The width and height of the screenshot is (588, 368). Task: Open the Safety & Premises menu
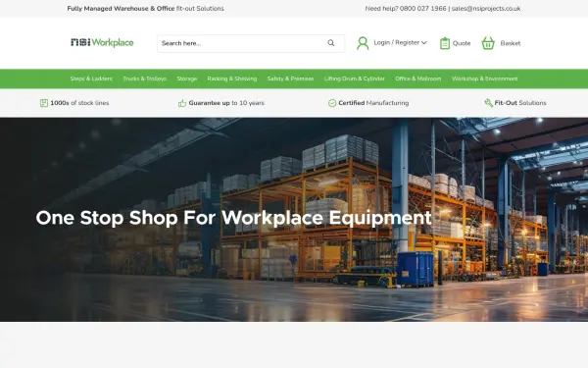click(290, 79)
